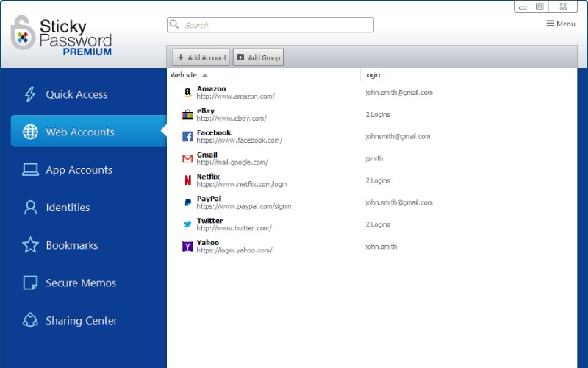Click the App Accounts laptop icon
The height and width of the screenshot is (368, 588).
pyautogui.click(x=30, y=170)
